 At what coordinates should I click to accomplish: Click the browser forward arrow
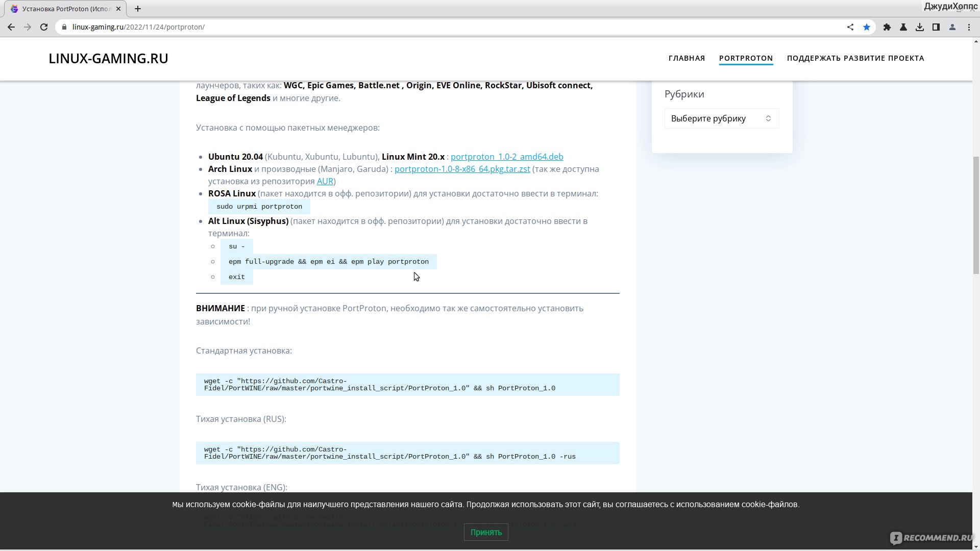[x=28, y=27]
